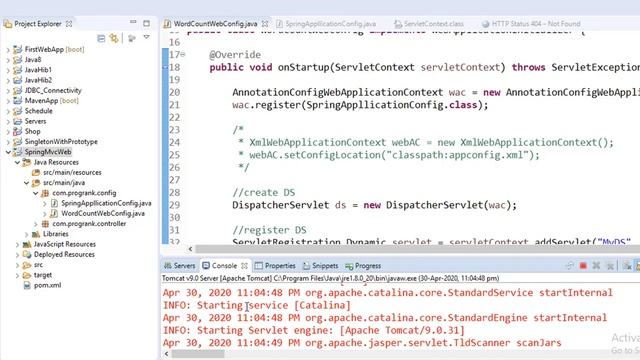The width and height of the screenshot is (640, 360).
Task: Open the Snippets view tab
Action: tap(325, 266)
